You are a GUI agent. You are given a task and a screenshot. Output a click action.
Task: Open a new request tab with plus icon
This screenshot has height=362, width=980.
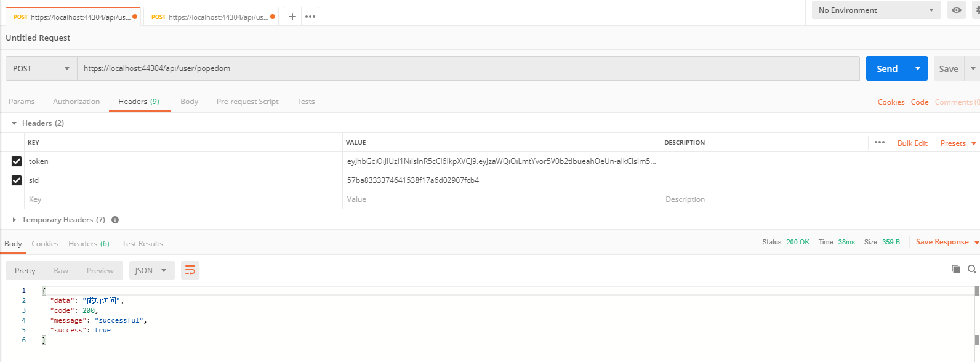pyautogui.click(x=292, y=17)
